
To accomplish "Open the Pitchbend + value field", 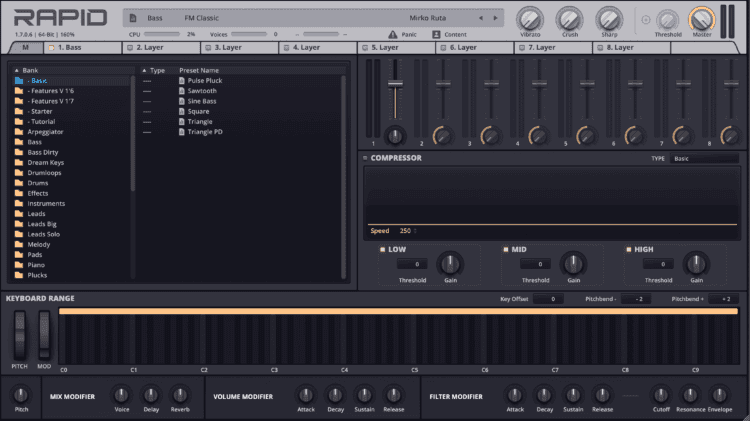I will click(x=723, y=299).
